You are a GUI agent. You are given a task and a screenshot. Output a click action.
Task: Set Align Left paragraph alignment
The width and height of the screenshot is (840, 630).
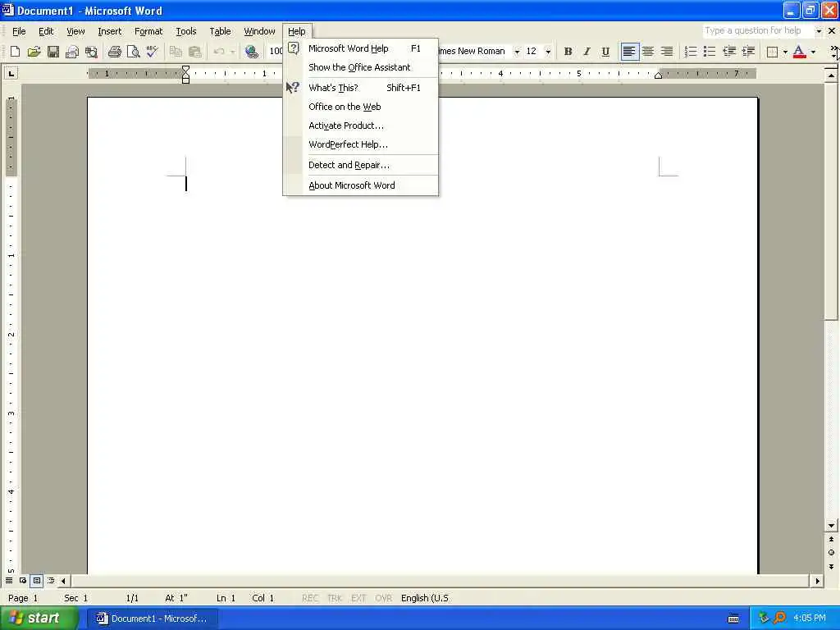[629, 52]
